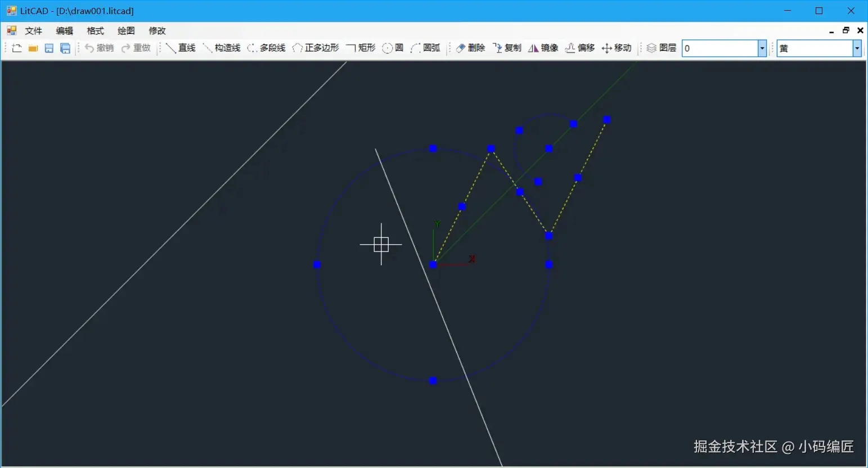868x468 pixels.
Task: Pick the 正多边形 polygon tool
Action: 316,48
